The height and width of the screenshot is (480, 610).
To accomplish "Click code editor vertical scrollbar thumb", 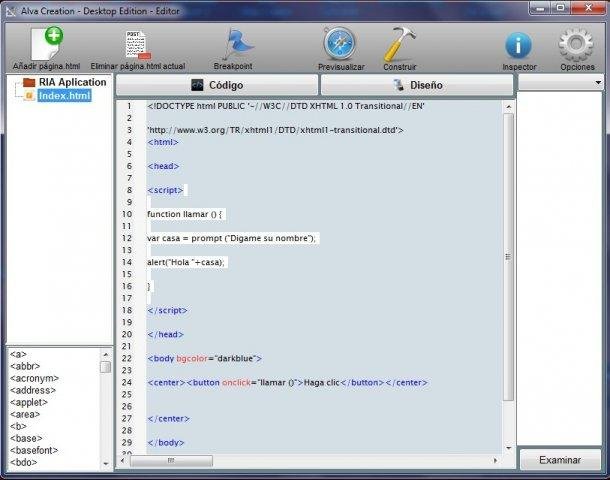I will (x=508, y=257).
